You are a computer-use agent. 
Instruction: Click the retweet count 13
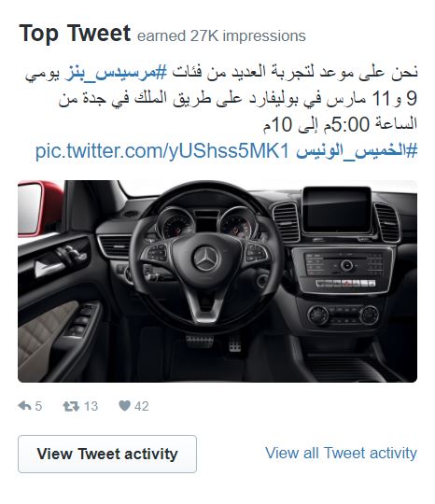coord(91,406)
